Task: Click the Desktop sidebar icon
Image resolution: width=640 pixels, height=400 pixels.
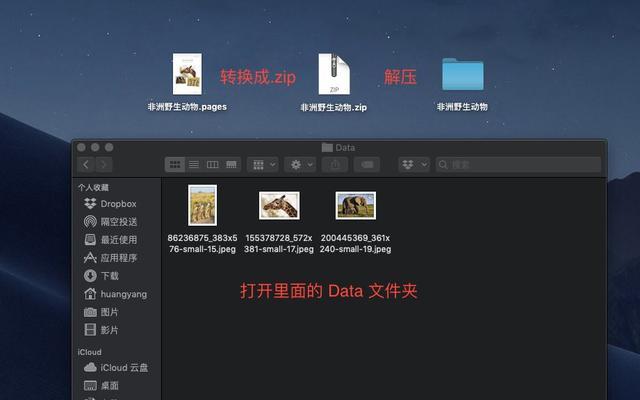Action: coord(90,385)
